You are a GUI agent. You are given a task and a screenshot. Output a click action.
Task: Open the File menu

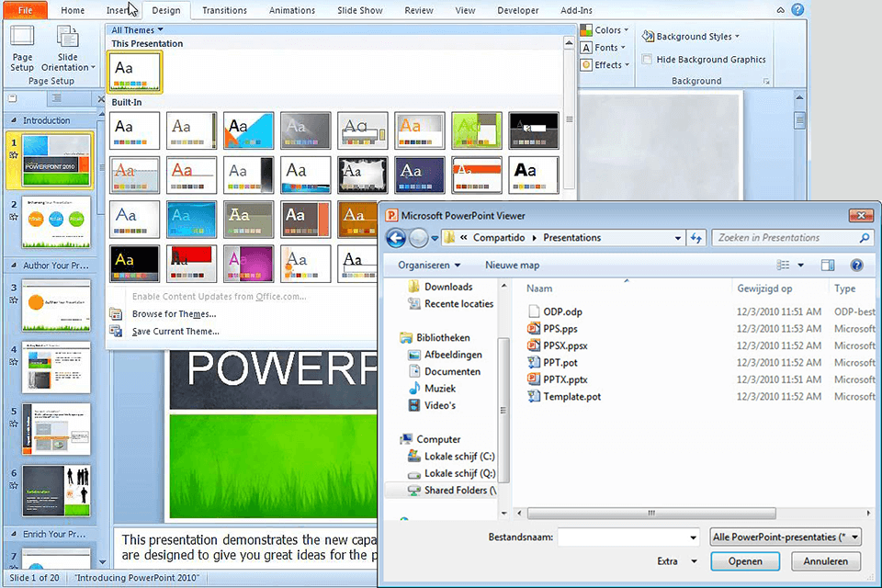(23, 10)
